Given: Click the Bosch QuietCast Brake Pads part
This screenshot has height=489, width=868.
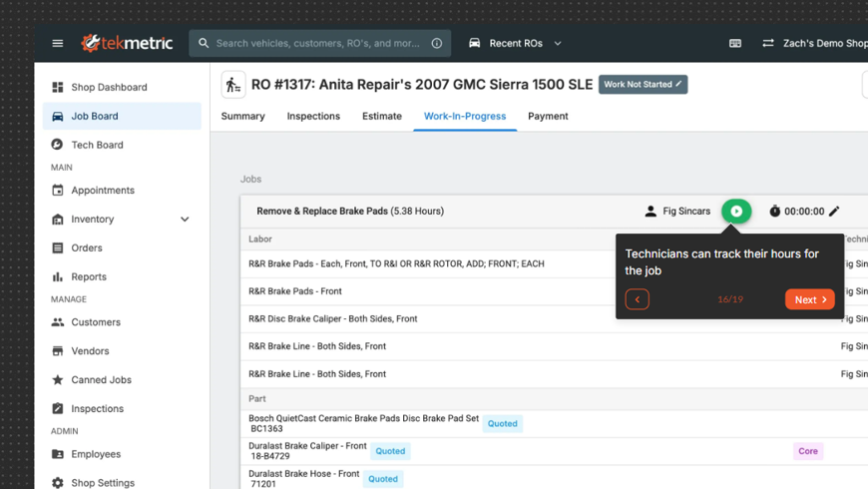Looking at the screenshot, I should click(364, 423).
